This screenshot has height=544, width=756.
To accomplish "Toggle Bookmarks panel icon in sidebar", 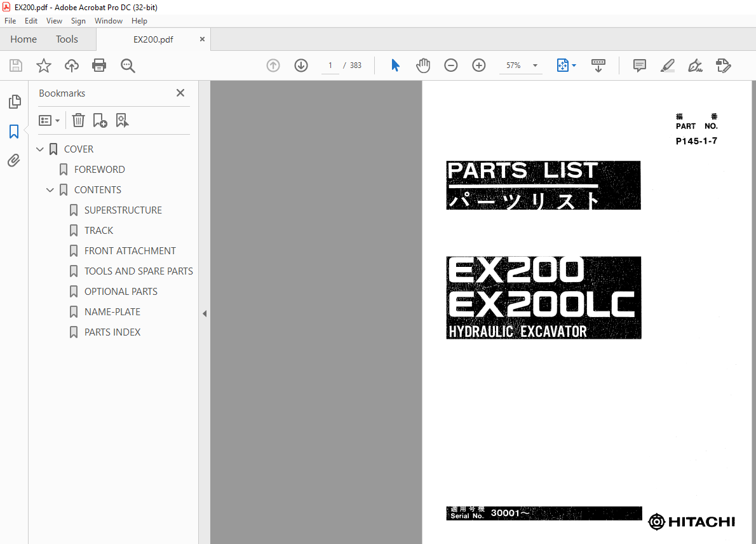I will point(14,131).
